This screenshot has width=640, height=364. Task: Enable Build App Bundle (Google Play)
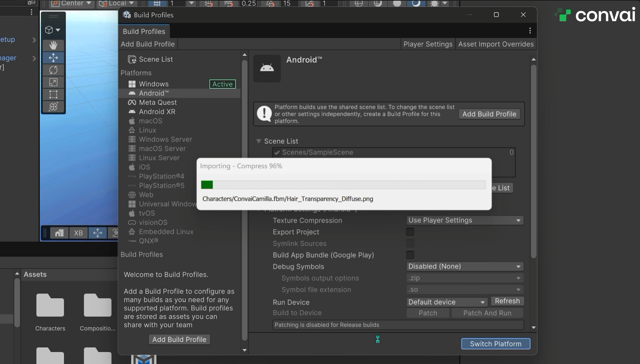[410, 255]
